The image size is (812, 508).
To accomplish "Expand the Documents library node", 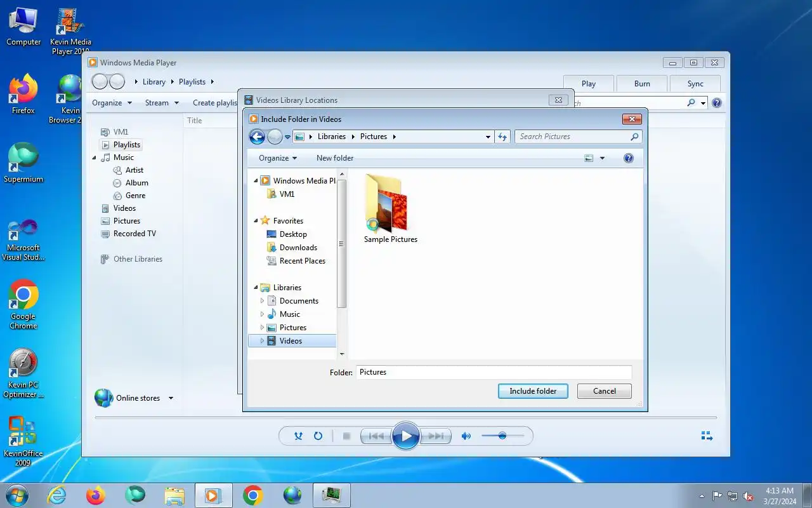I will pyautogui.click(x=262, y=301).
